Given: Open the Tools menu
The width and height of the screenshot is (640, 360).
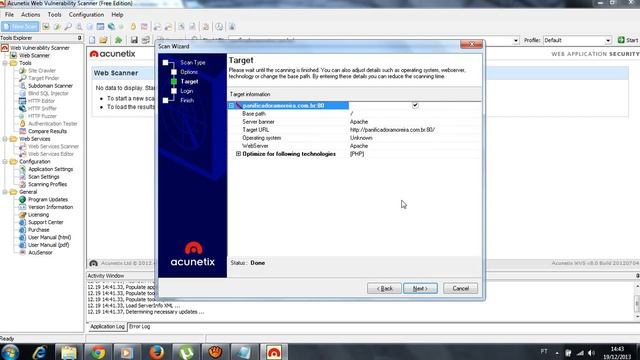Looking at the screenshot, I should [54, 15].
